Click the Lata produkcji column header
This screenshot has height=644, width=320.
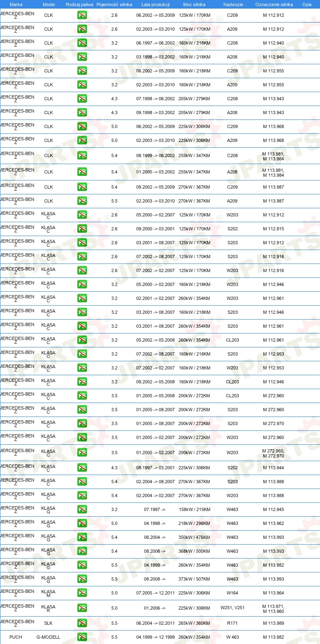(155, 5)
